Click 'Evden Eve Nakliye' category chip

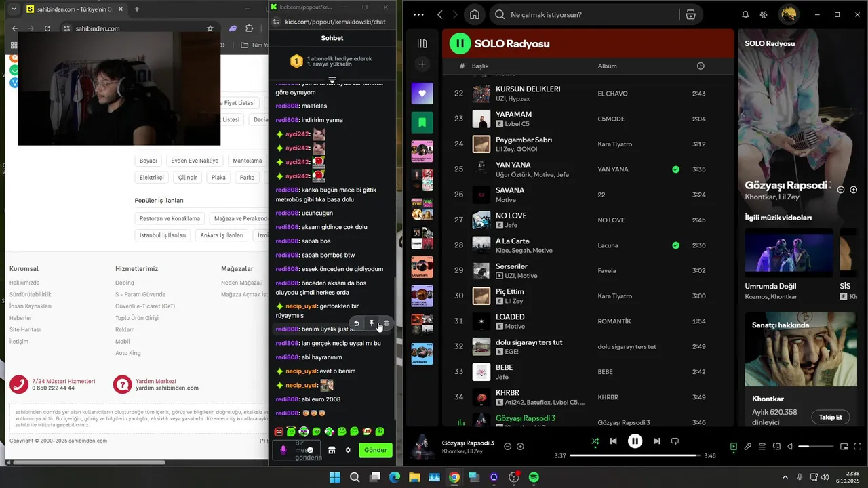195,161
